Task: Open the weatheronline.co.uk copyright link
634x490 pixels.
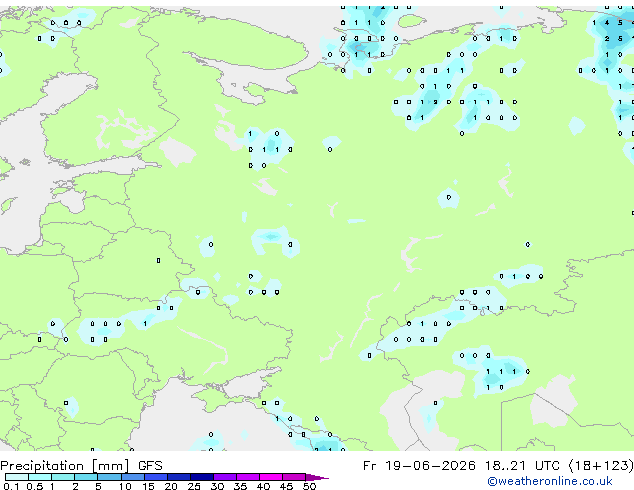Action: pos(549,481)
